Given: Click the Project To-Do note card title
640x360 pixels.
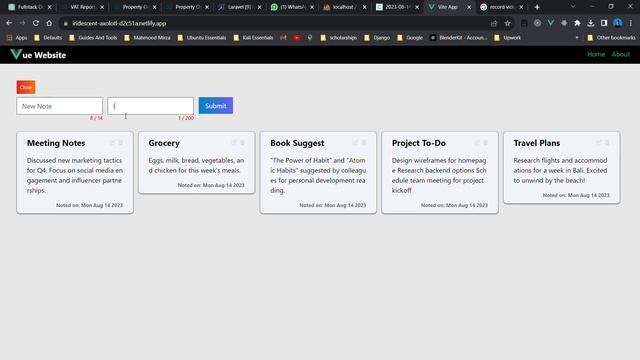Looking at the screenshot, I should tap(419, 143).
